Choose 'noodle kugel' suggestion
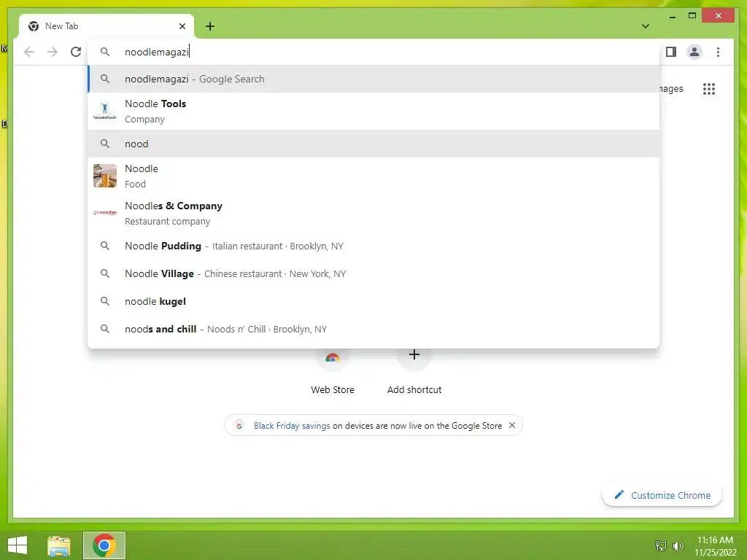Screen dimensions: 747x560 tap(373, 301)
